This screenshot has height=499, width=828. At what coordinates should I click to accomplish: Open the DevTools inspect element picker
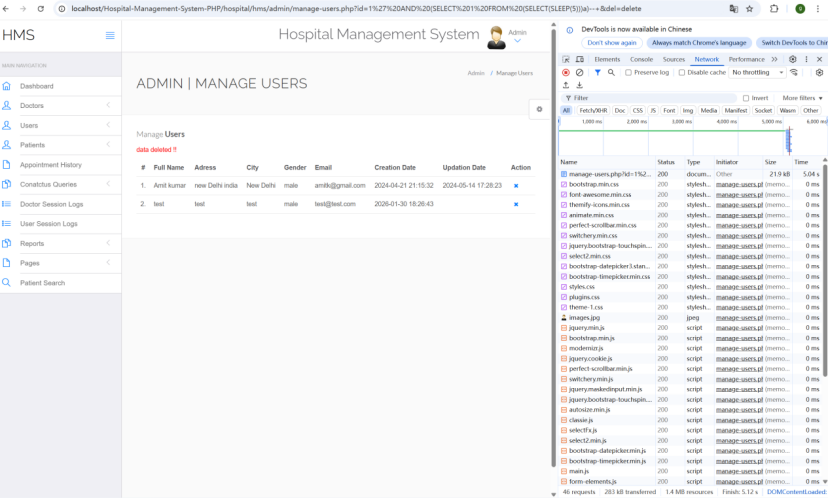[566, 60]
